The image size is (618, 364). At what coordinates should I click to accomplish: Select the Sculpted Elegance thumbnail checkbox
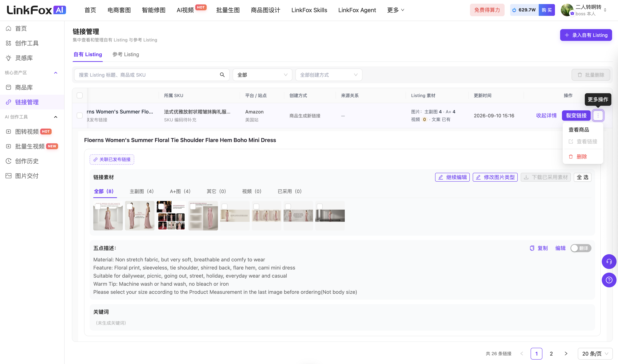[x=98, y=206]
